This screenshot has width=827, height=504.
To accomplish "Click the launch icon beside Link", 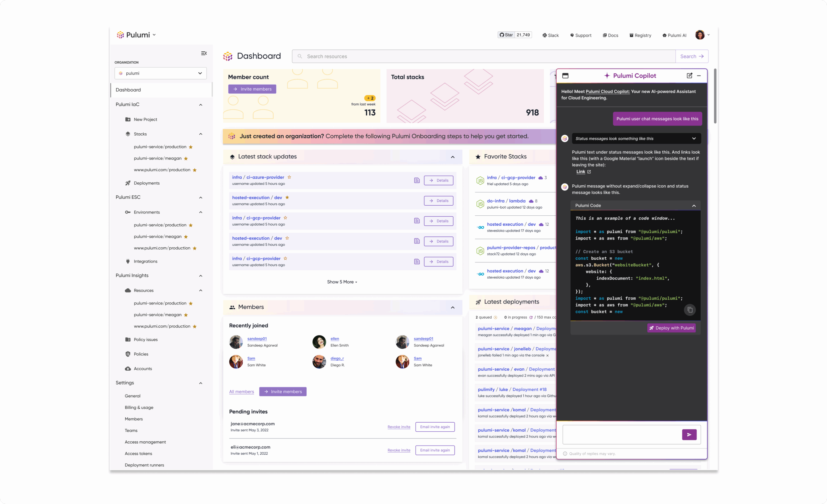I will point(589,172).
